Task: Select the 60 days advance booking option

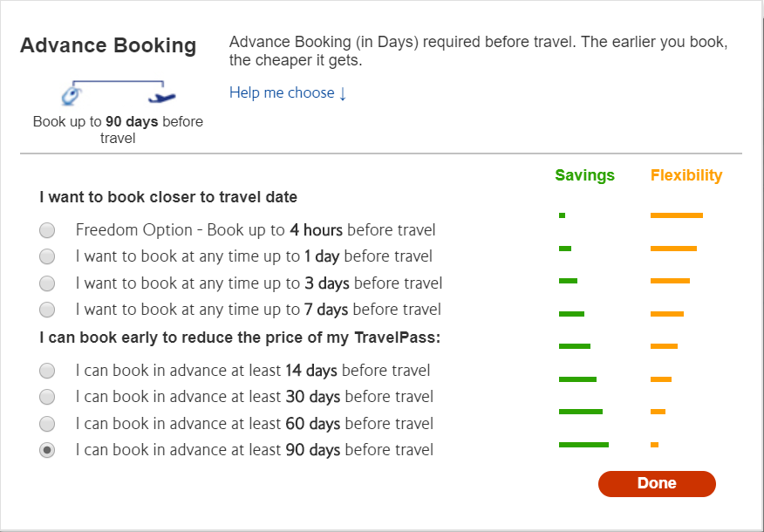Action: pos(47,424)
